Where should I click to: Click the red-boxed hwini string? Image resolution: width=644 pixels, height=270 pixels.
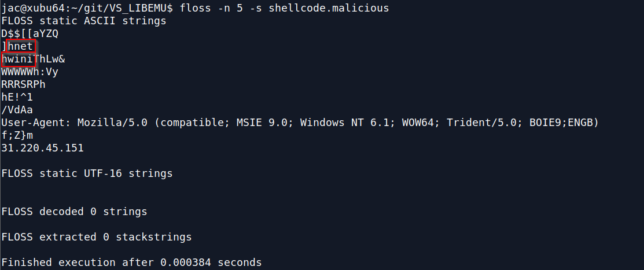coord(17,59)
